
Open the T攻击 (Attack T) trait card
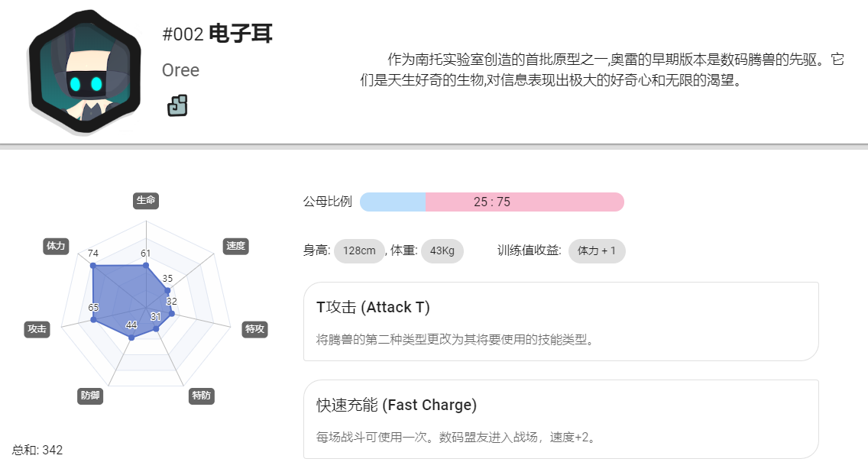[x=561, y=321]
